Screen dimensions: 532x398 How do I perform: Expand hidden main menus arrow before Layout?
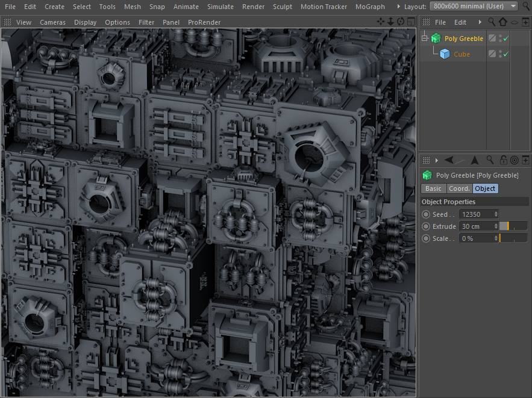tap(398, 7)
